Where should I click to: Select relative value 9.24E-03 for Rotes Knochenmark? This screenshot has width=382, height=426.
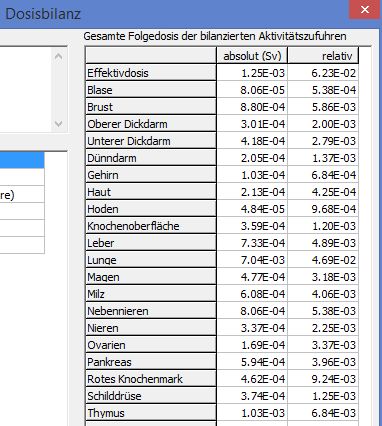[323, 379]
